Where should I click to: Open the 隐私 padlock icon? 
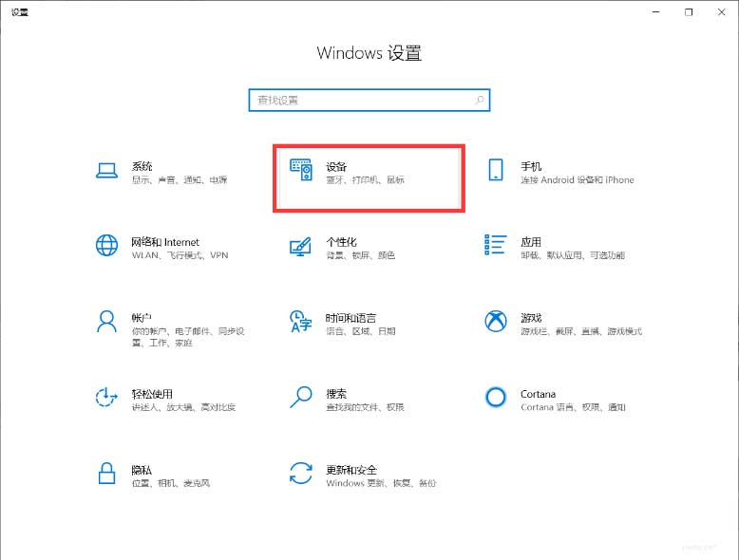coord(107,473)
